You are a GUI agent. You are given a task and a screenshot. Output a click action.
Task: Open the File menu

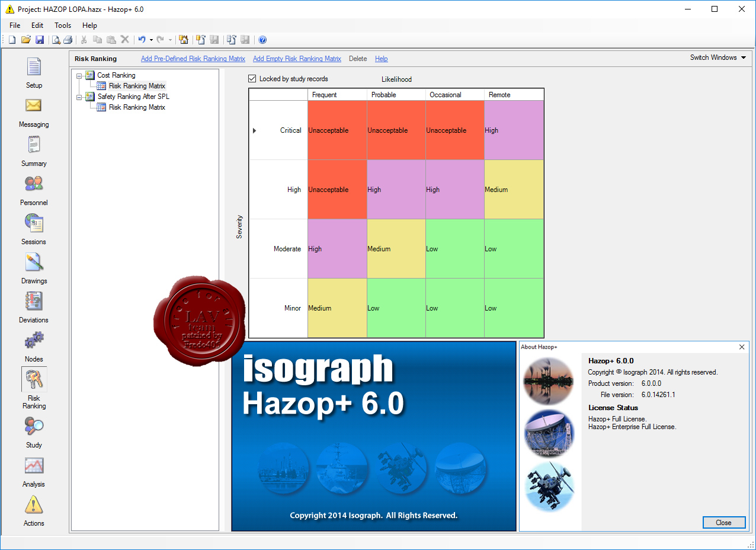click(x=15, y=25)
